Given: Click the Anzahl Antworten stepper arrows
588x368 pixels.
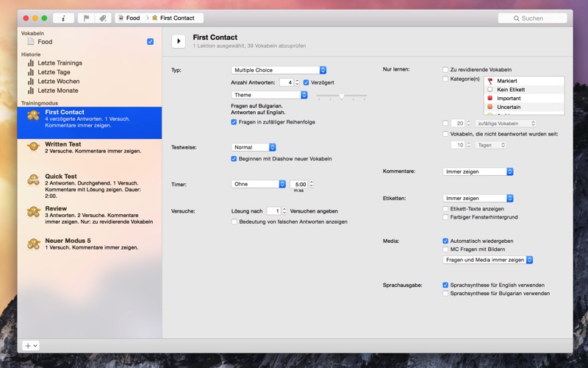Looking at the screenshot, I should tap(298, 82).
